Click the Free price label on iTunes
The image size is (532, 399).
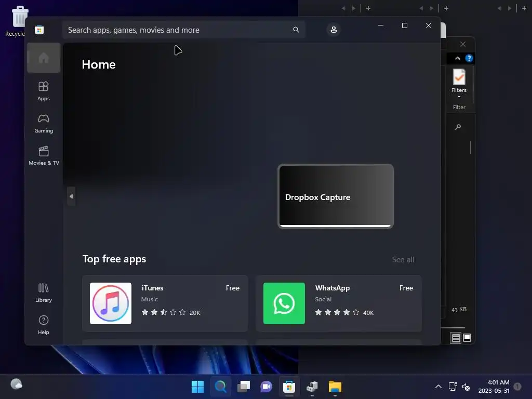coord(233,288)
